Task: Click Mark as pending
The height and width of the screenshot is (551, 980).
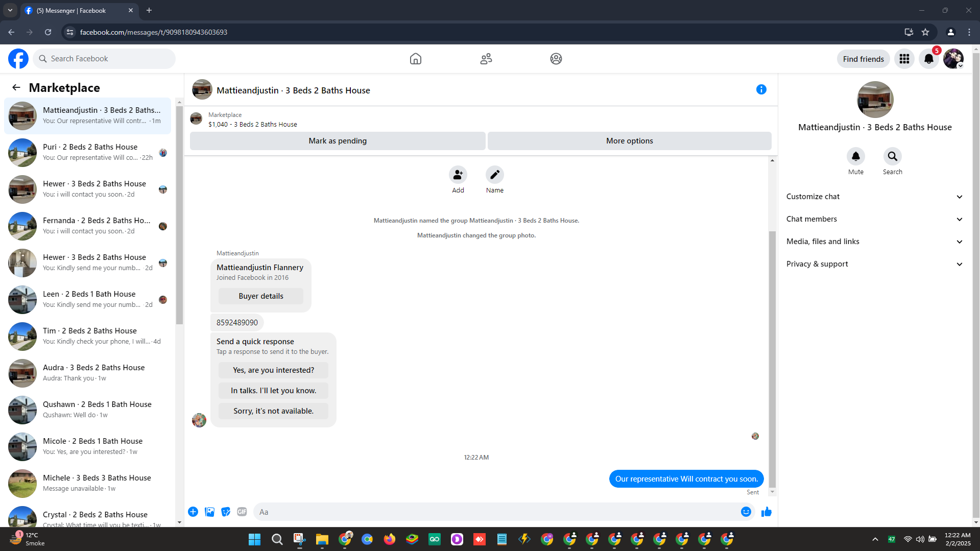Action: (x=338, y=141)
